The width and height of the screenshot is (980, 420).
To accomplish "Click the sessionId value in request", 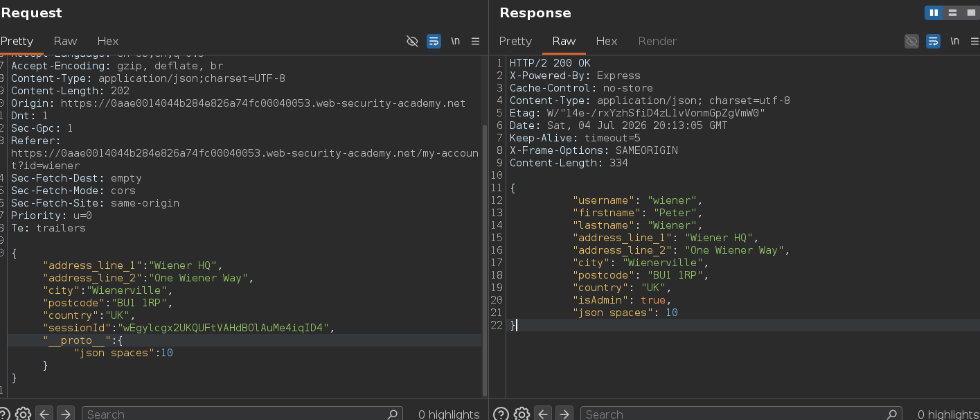I will (225, 328).
